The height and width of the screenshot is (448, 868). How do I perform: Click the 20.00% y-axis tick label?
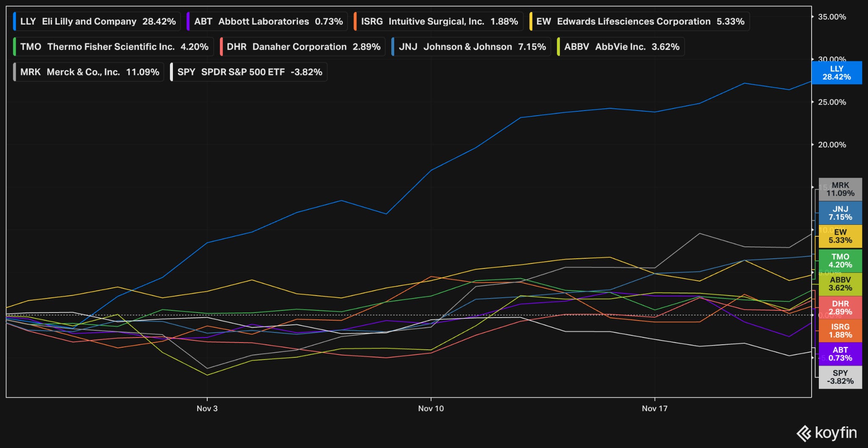(832, 145)
